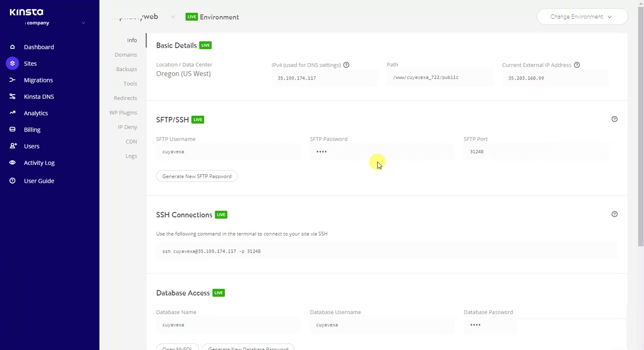Open the Change Environment dropdown

click(x=581, y=17)
